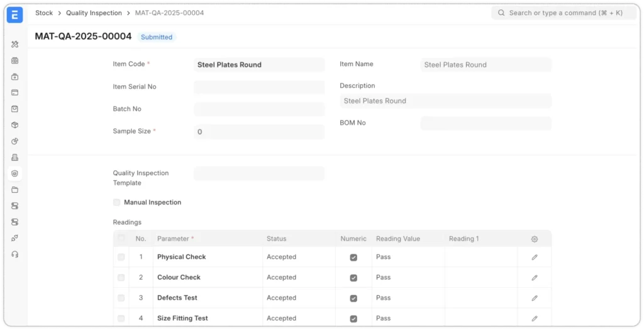Toggle Numeric checkbox for Colour Check
644x330 pixels.
(353, 278)
